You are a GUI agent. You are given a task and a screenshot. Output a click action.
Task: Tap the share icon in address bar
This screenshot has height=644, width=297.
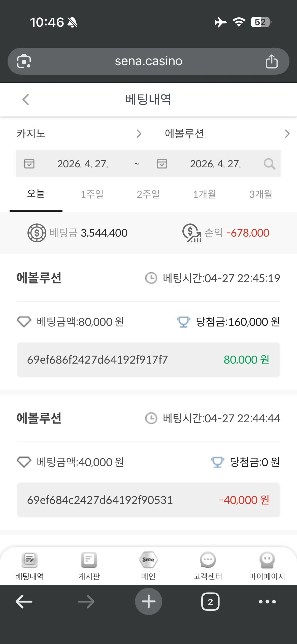(272, 61)
